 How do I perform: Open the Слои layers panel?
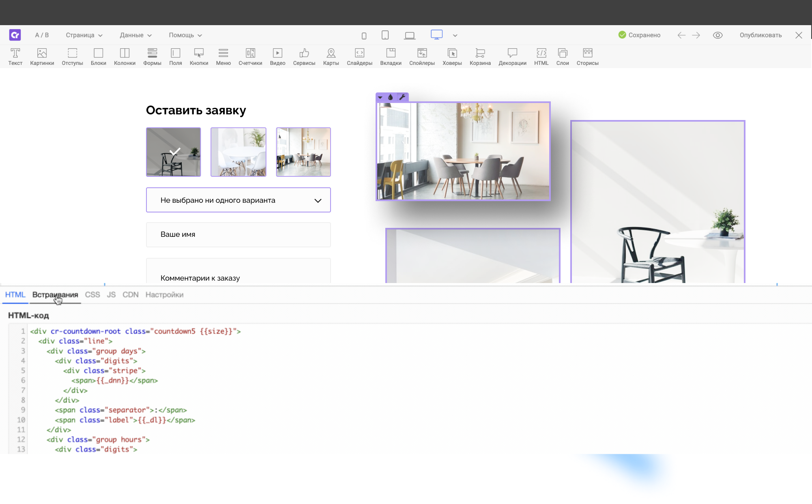click(562, 57)
